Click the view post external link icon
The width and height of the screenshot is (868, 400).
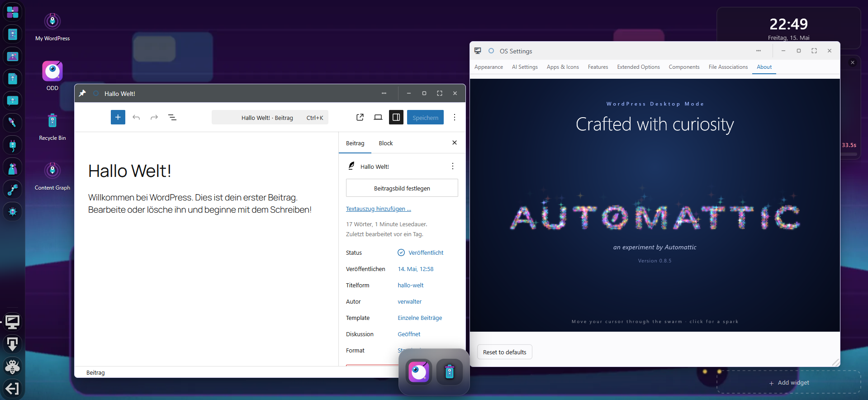360,117
